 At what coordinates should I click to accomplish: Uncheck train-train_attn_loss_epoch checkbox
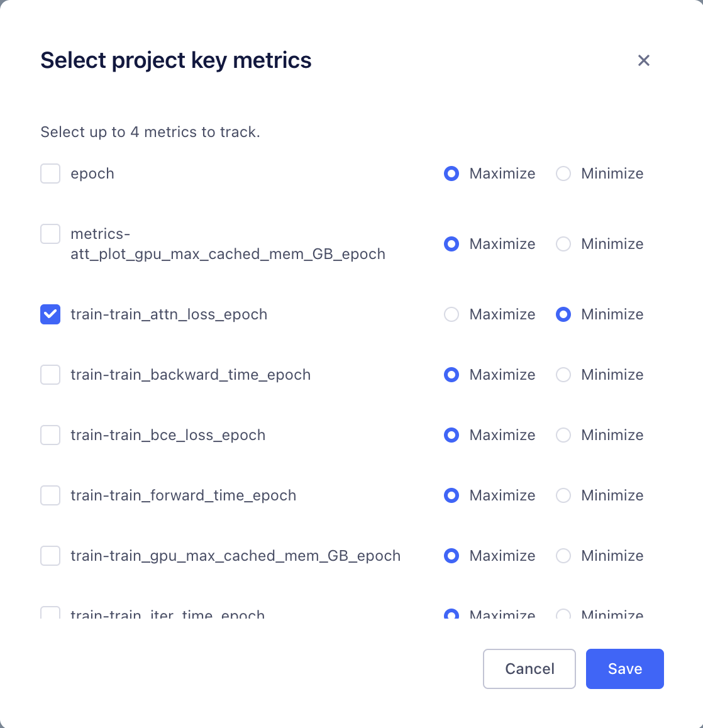[x=50, y=314]
